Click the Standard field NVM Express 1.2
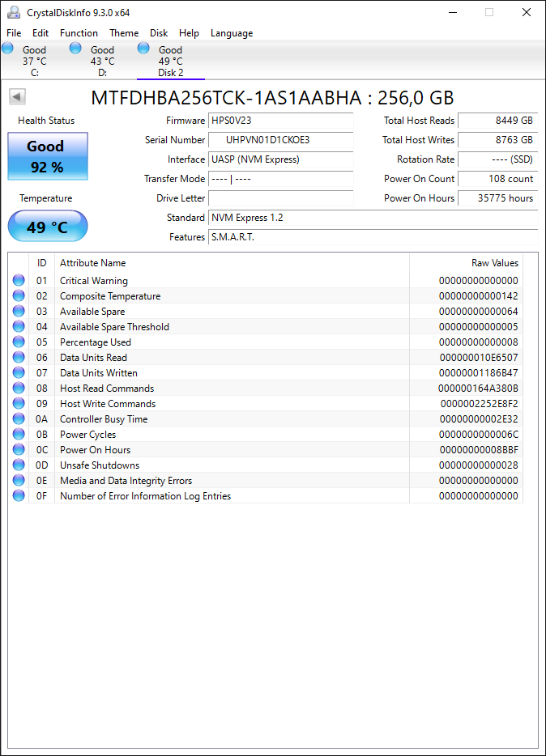The image size is (546, 756). (373, 218)
